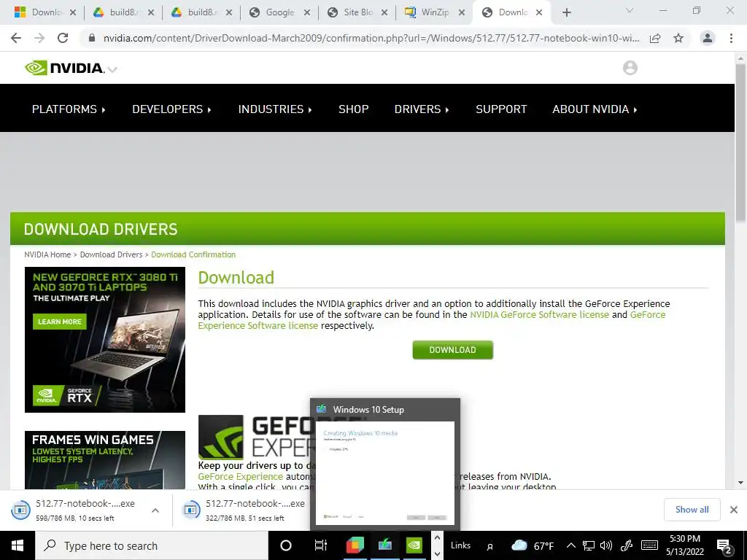Close the Google tab
This screenshot has height=560, width=747.
(x=307, y=13)
